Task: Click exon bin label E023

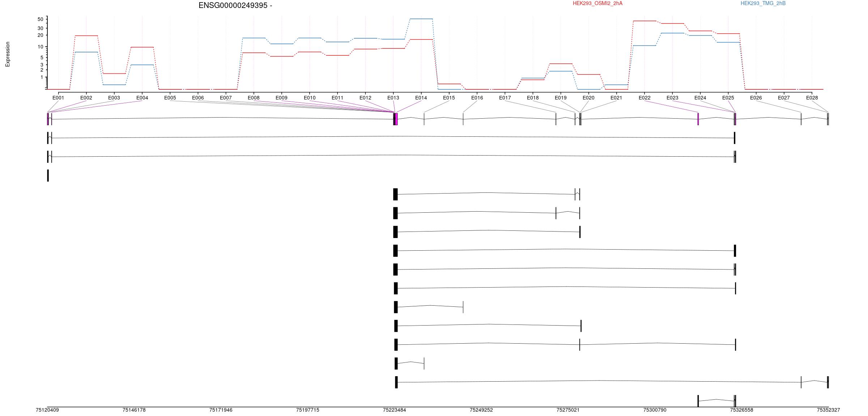Action: 672,98
